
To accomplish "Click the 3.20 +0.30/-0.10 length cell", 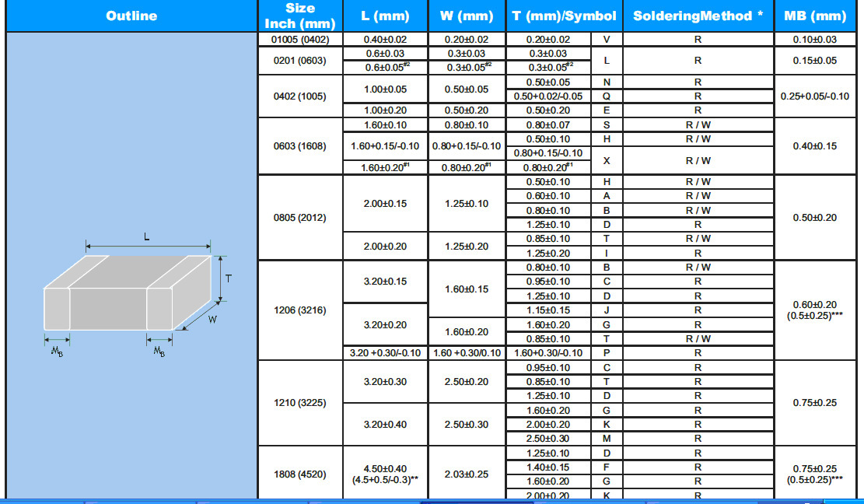I will click(x=385, y=353).
